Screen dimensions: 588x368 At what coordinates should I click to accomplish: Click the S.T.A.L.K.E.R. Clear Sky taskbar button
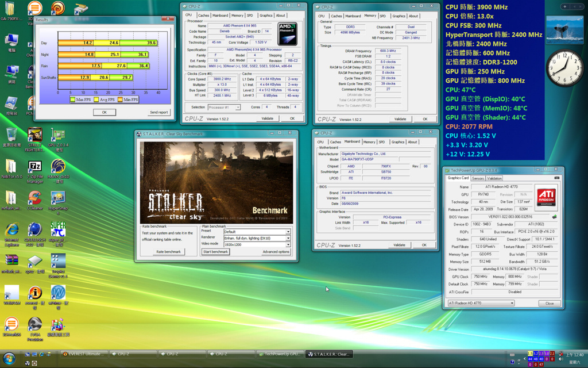329,354
